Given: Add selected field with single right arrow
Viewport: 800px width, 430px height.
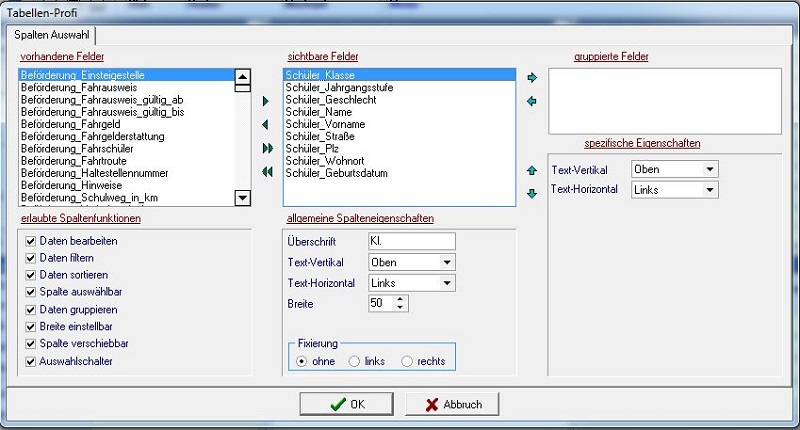Looking at the screenshot, I should (x=265, y=101).
